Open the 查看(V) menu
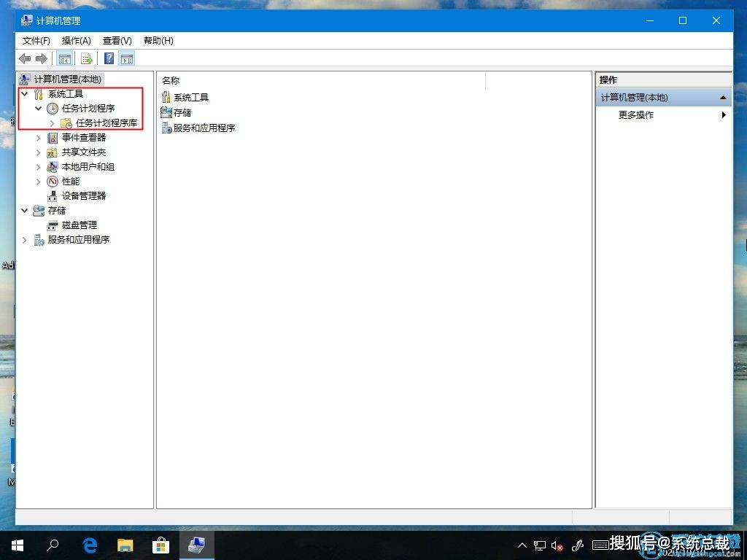Screen dimensions: 747x560 tap(117, 41)
